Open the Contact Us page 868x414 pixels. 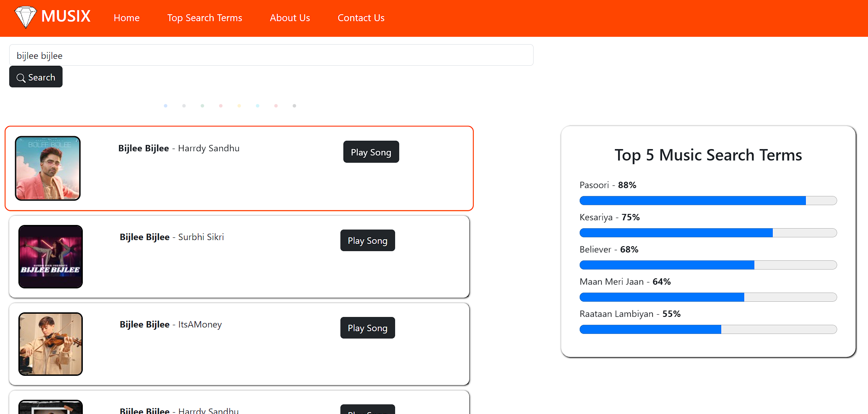click(361, 18)
